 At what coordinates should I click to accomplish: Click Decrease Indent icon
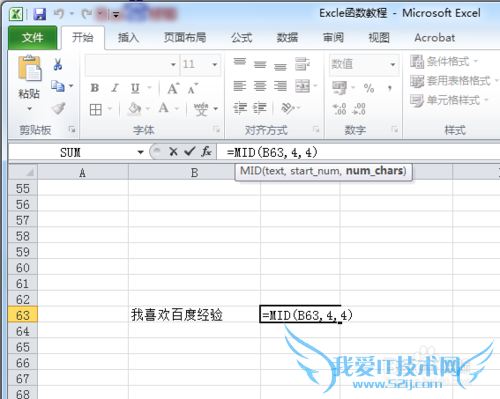240,108
